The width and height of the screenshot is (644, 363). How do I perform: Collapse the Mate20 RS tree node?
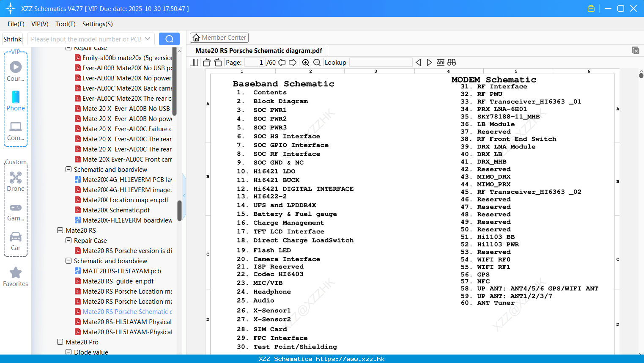pos(60,230)
